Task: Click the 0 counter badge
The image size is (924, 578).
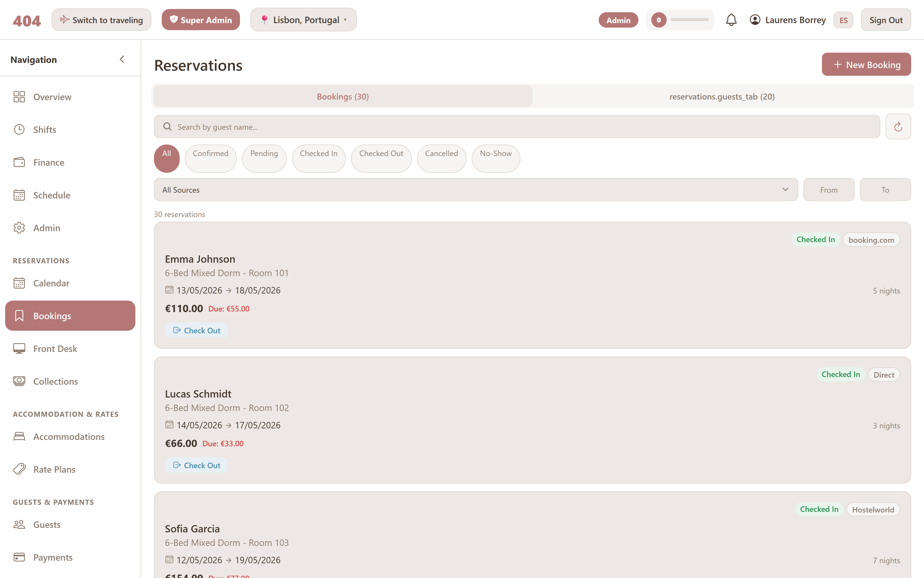Action: pyautogui.click(x=659, y=20)
